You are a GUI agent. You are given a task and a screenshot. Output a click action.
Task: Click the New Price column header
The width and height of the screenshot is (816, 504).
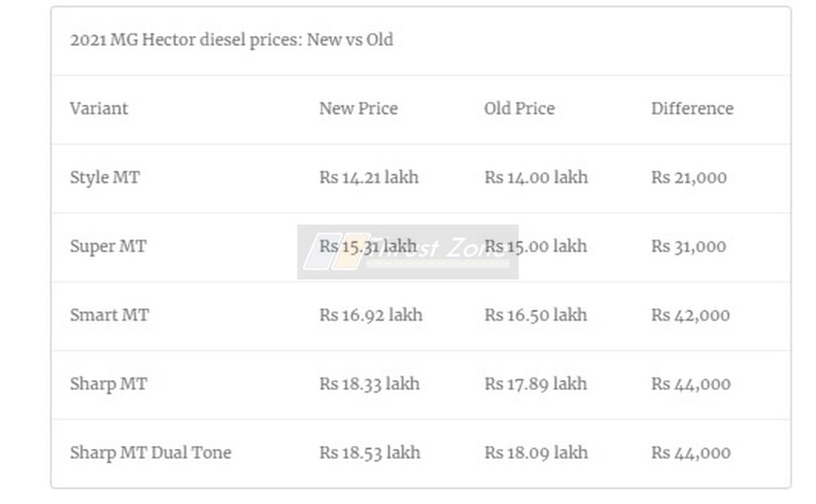click(359, 108)
